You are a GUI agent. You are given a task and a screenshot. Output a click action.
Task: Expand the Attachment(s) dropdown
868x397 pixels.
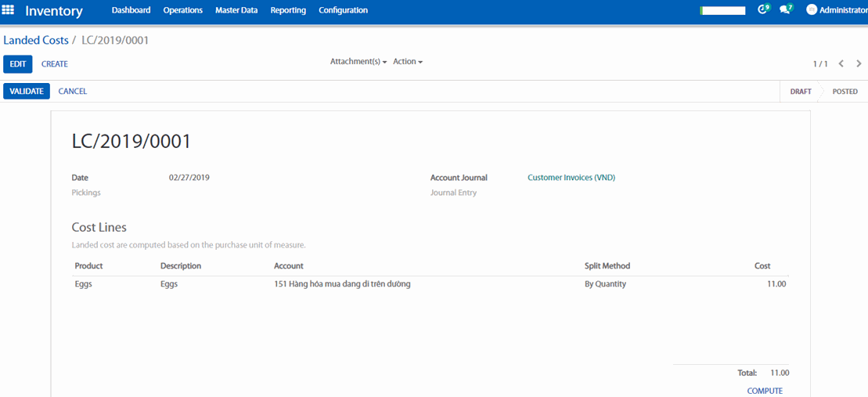point(358,62)
